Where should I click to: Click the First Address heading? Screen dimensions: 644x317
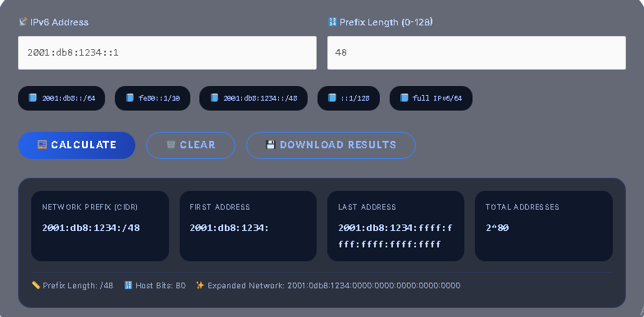(220, 207)
